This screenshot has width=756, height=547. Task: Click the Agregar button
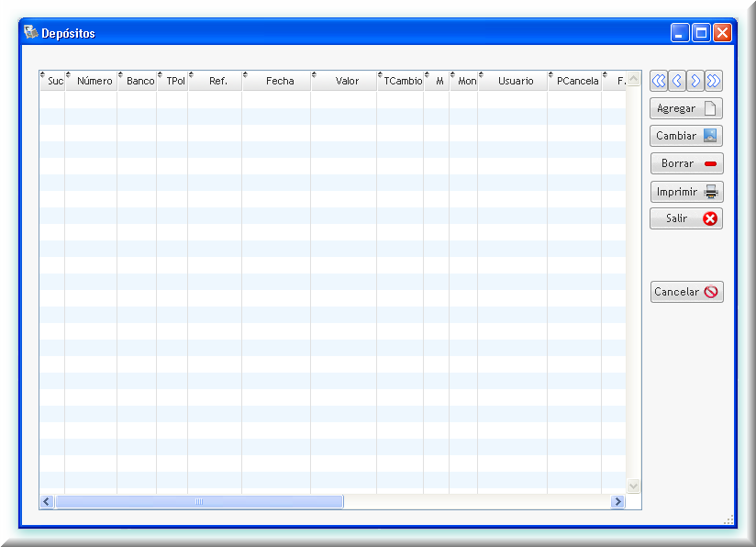[686, 108]
